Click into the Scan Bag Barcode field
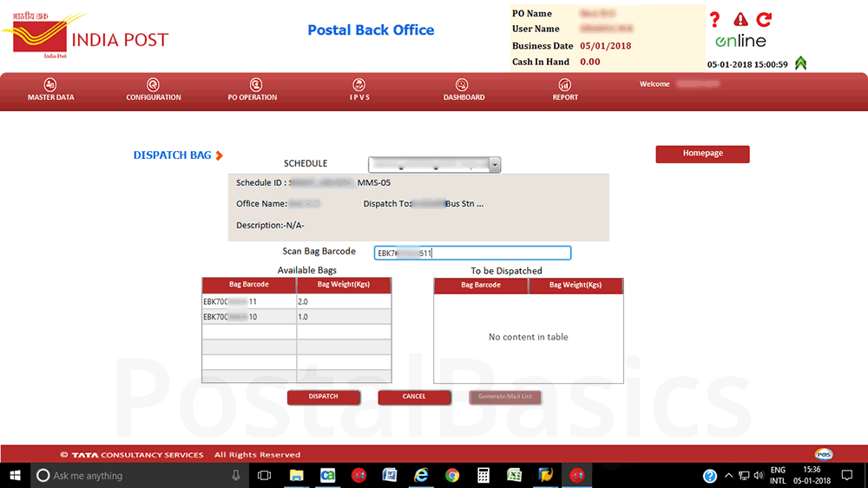Screen dimensions: 868x488 click(472, 253)
